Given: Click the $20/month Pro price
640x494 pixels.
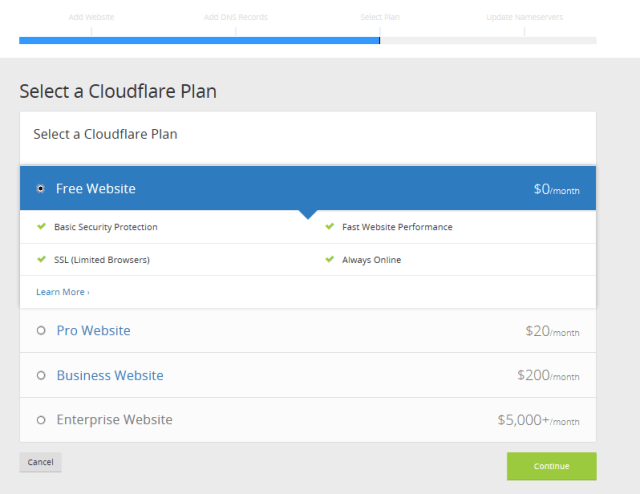Looking at the screenshot, I should click(551, 331).
